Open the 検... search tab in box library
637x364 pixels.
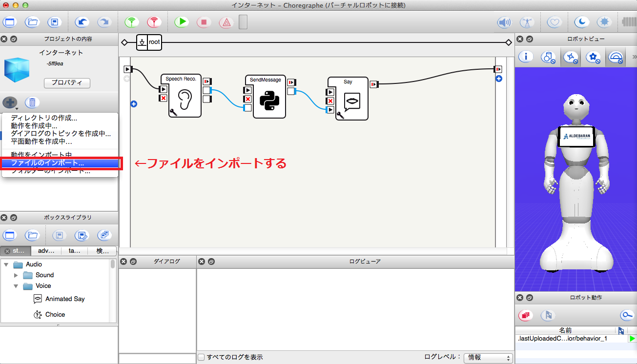pyautogui.click(x=103, y=251)
